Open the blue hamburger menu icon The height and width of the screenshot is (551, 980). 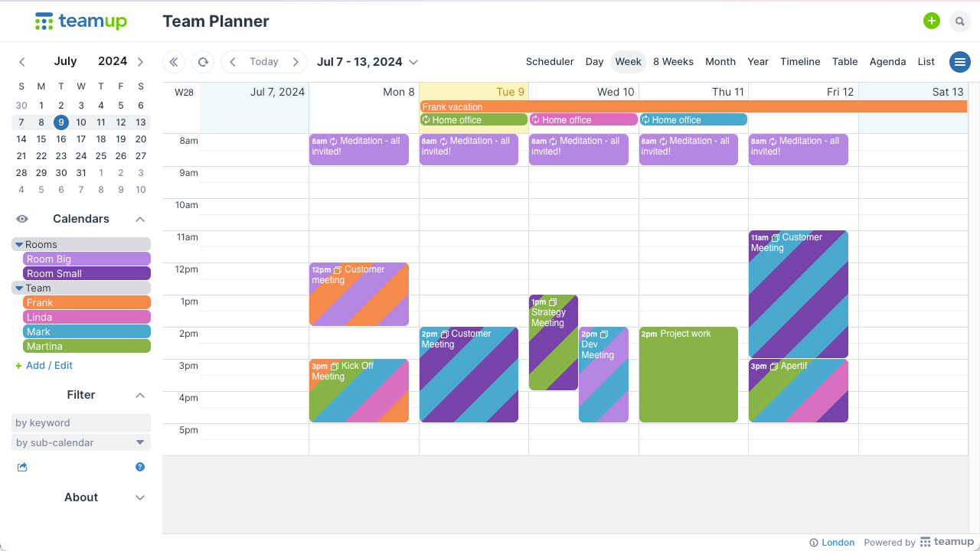959,62
